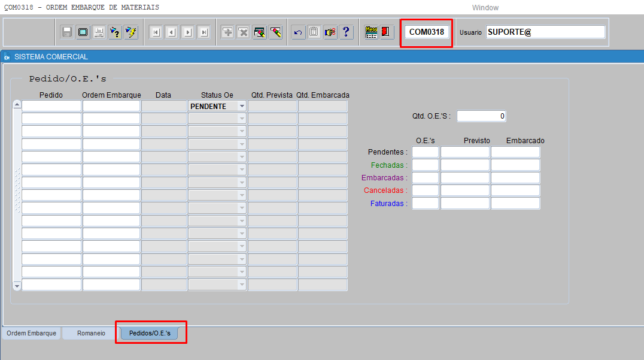Go to the next record
This screenshot has height=360, width=644.
tap(188, 32)
